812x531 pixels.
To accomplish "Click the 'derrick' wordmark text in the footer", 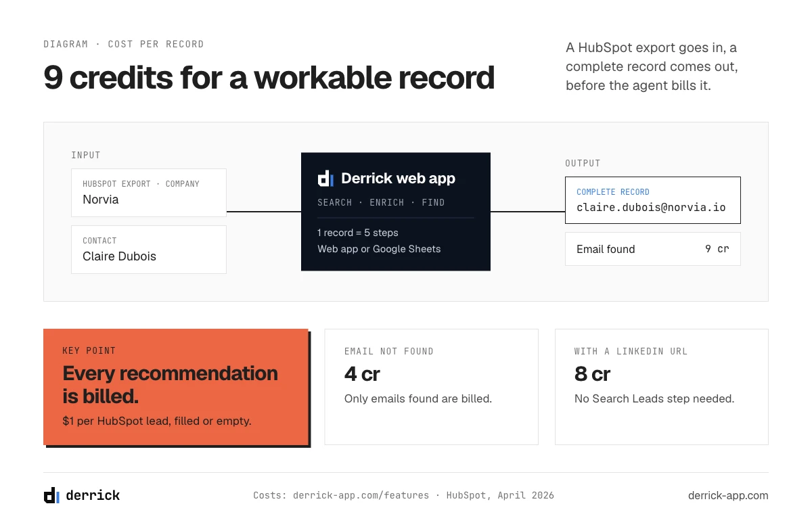I will (93, 495).
